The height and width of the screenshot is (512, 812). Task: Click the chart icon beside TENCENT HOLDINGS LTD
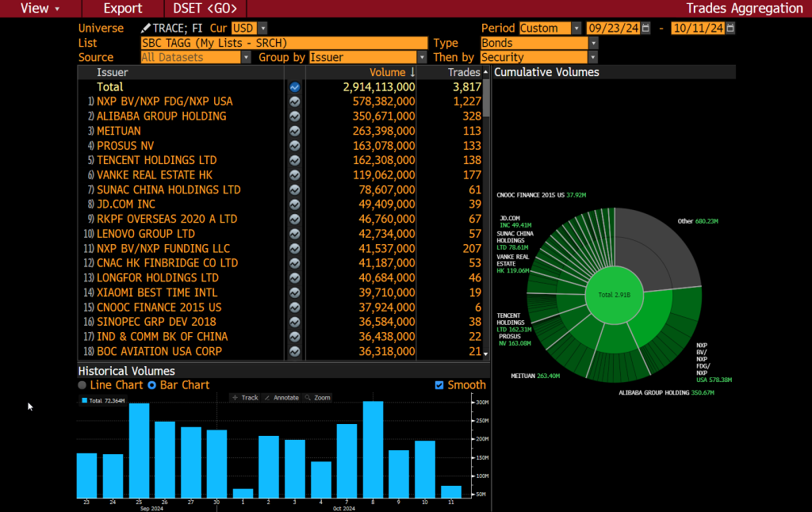point(295,160)
